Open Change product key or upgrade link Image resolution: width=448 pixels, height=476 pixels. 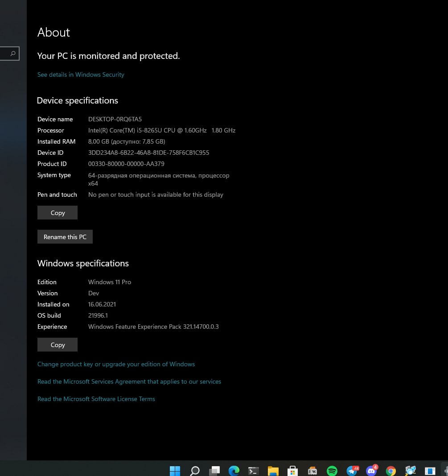tap(116, 364)
